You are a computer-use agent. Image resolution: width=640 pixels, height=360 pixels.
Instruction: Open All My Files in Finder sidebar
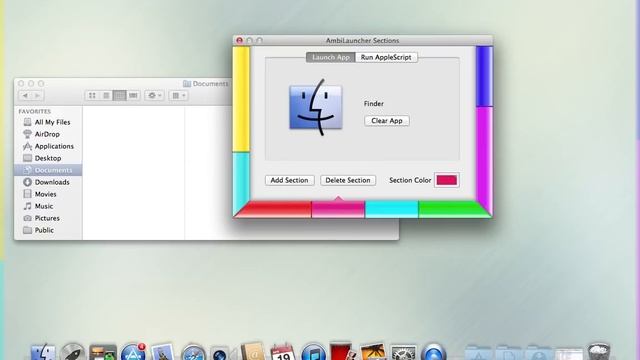48,122
